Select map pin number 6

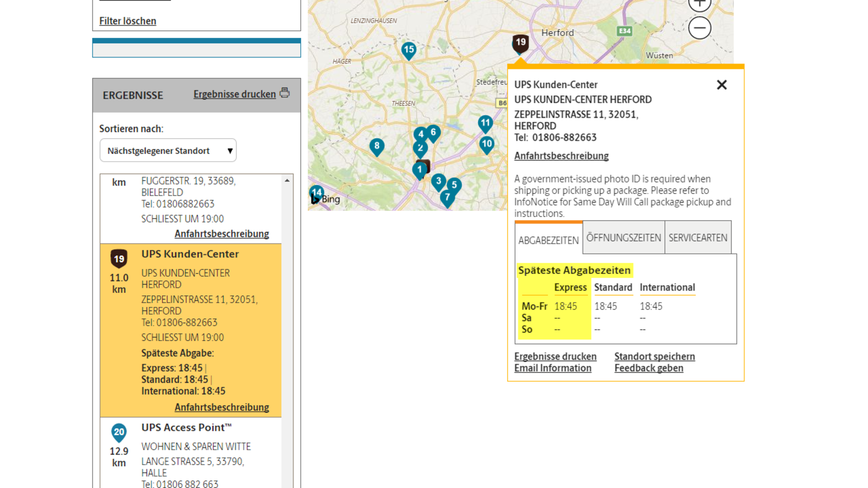tap(433, 133)
